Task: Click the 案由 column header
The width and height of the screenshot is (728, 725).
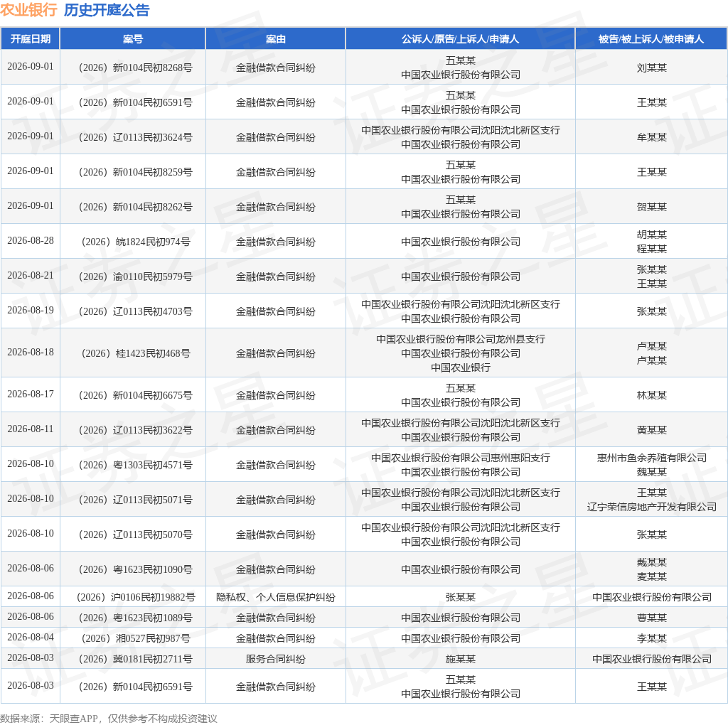Action: 275,39
